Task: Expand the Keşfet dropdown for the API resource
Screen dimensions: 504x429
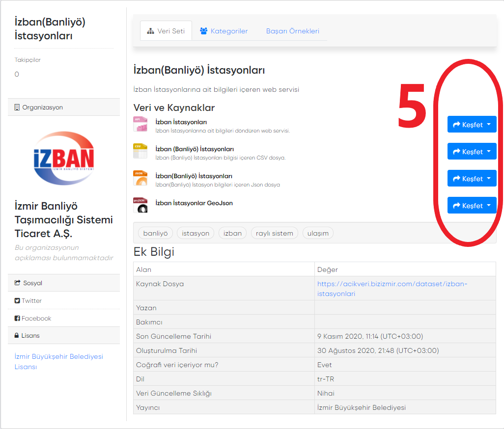Action: 472,125
